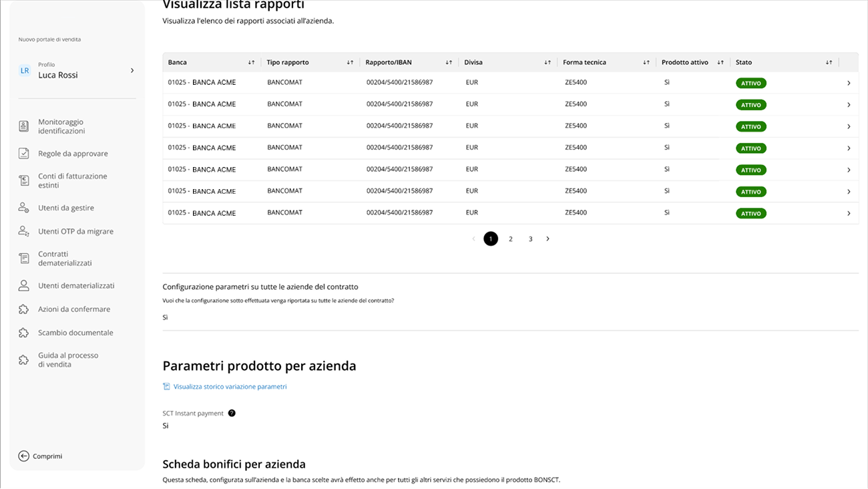This screenshot has width=868, height=489.
Task: Open the Contratti dematerializzati icon
Action: (x=23, y=259)
